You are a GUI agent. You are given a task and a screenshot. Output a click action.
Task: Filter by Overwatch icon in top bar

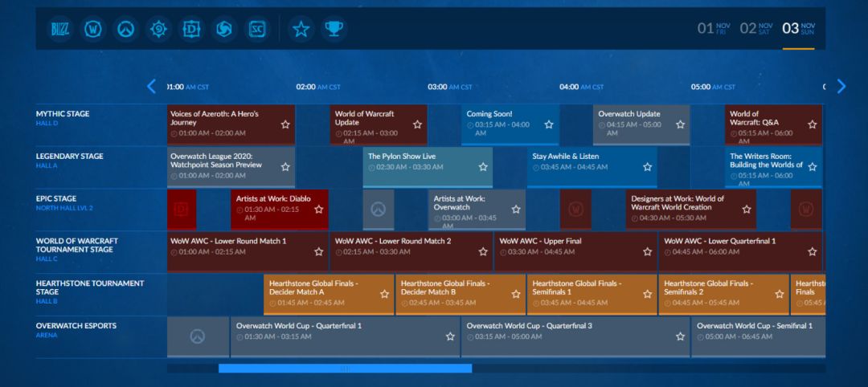point(125,29)
